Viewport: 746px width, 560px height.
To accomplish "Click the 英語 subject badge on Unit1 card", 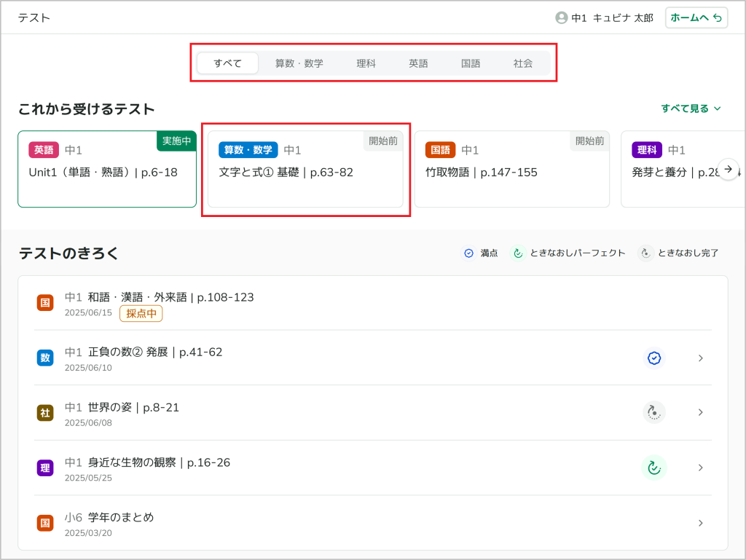I will [44, 150].
